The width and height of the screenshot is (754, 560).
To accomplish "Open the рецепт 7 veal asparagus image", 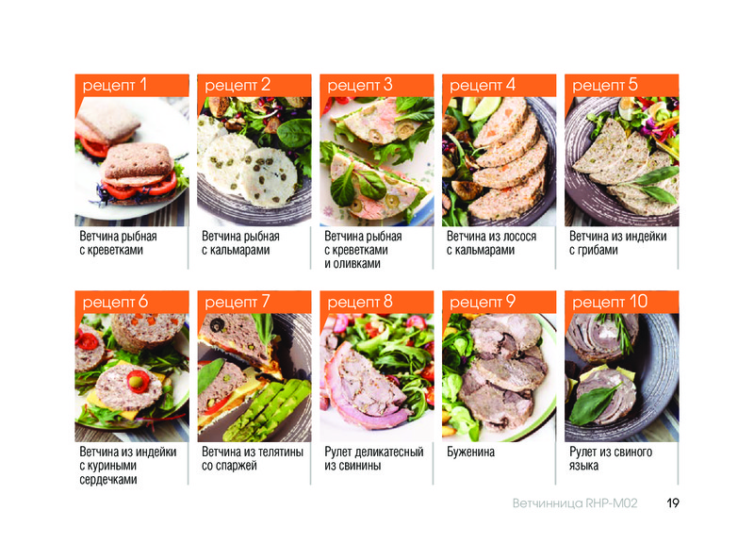I will 254,378.
